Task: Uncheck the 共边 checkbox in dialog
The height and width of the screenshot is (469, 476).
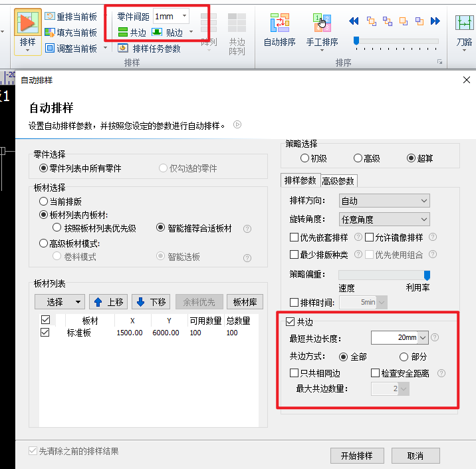Action: click(291, 321)
